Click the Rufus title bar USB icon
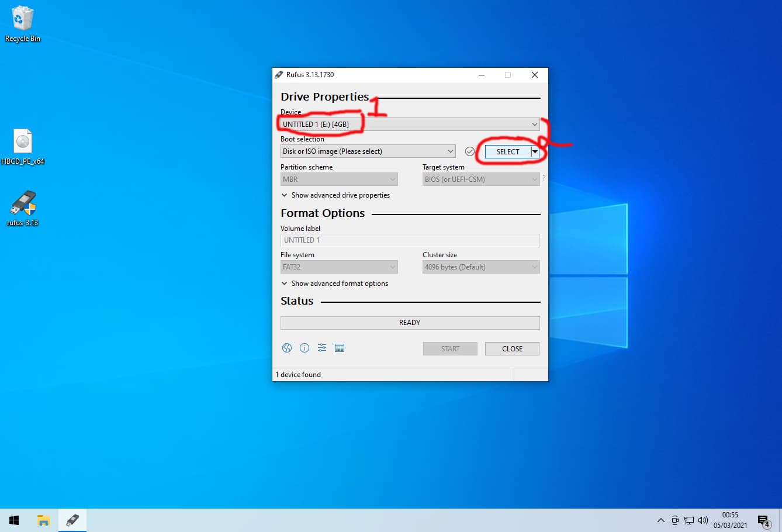Viewport: 782px width, 532px height. [x=279, y=75]
